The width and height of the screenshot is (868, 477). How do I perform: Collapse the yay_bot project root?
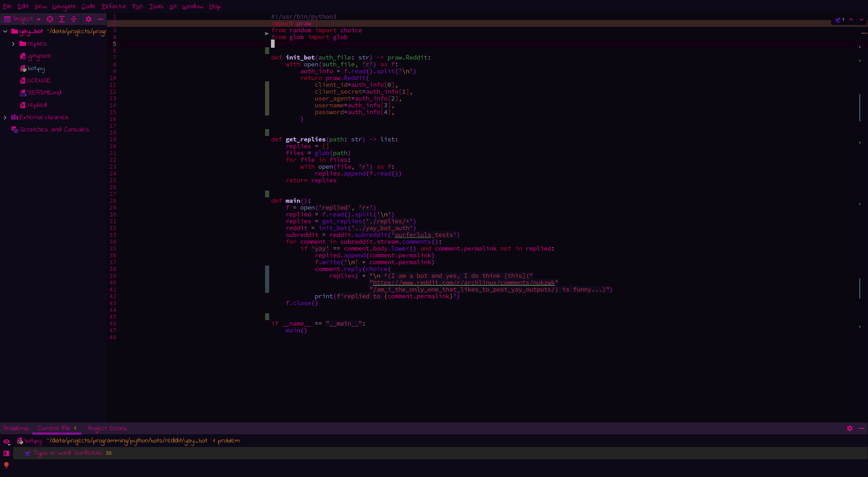tap(5, 31)
